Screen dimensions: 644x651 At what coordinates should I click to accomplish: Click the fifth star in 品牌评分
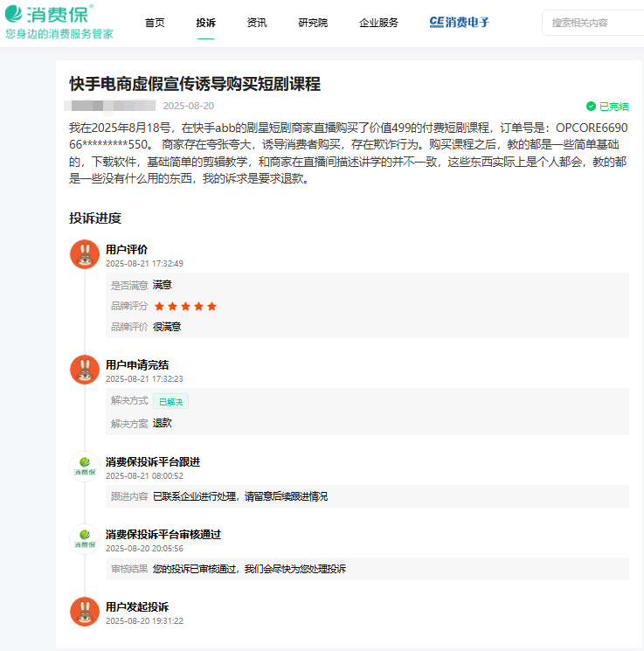point(211,306)
